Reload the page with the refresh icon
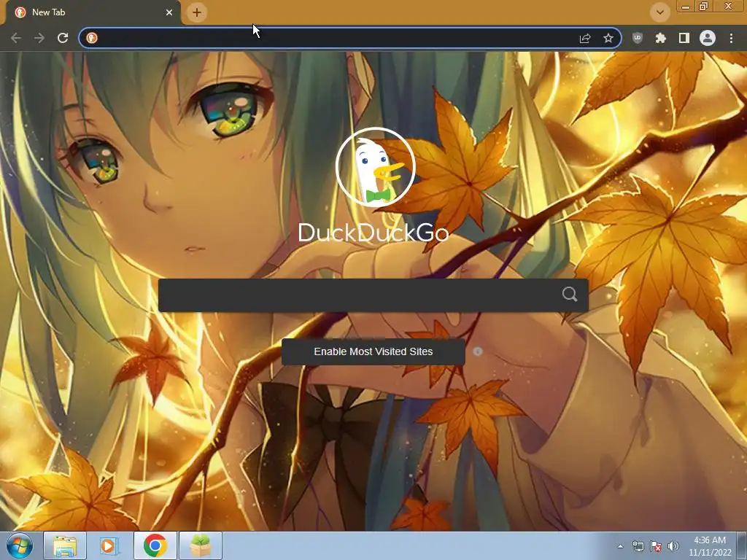This screenshot has height=560, width=747. [63, 38]
